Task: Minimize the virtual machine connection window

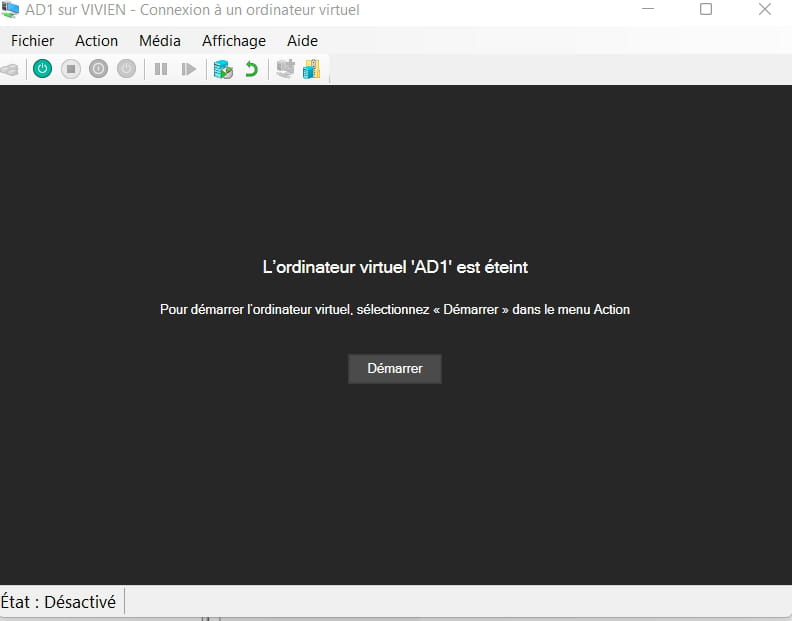Action: pyautogui.click(x=648, y=9)
